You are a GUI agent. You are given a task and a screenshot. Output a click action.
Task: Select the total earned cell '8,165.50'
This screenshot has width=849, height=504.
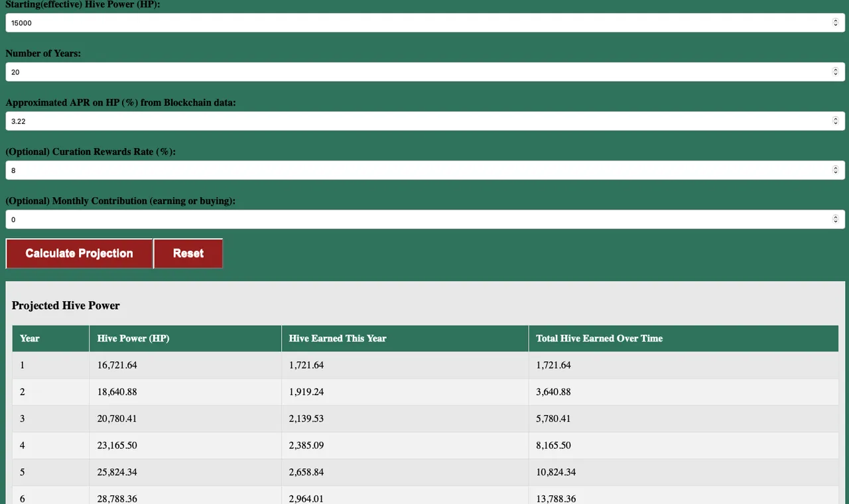pos(684,446)
